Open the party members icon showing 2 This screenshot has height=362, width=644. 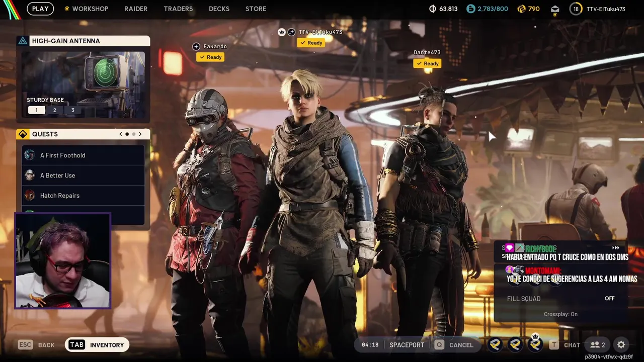click(x=598, y=344)
